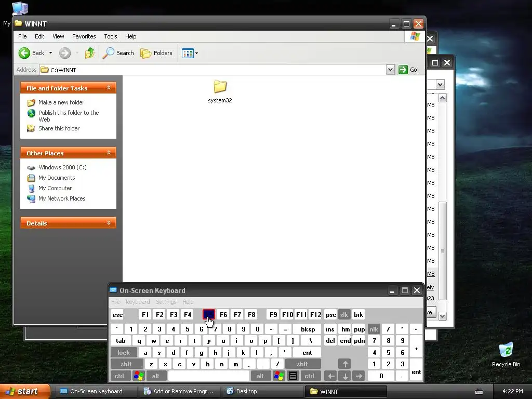Click the Up folder toolbar icon
Viewport: 532px width, 399px height.
89,53
